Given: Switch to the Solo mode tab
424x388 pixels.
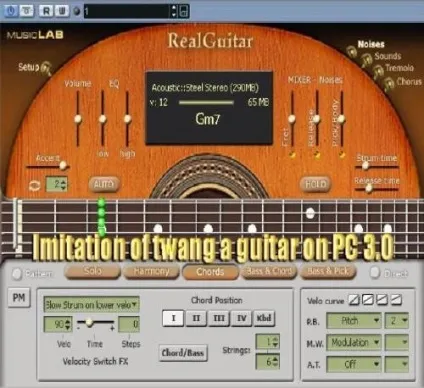Looking at the screenshot, I should coord(92,271).
